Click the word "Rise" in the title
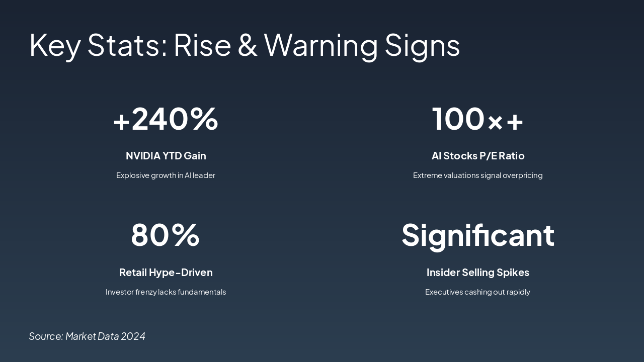Viewport: 644px width, 362px height. [x=202, y=45]
